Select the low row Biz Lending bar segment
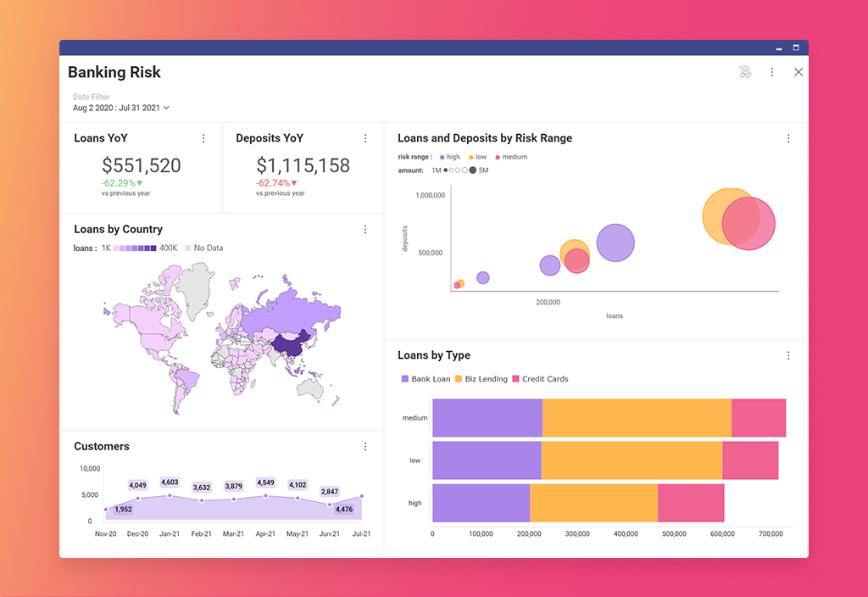Image resolution: width=868 pixels, height=597 pixels. pos(632,460)
